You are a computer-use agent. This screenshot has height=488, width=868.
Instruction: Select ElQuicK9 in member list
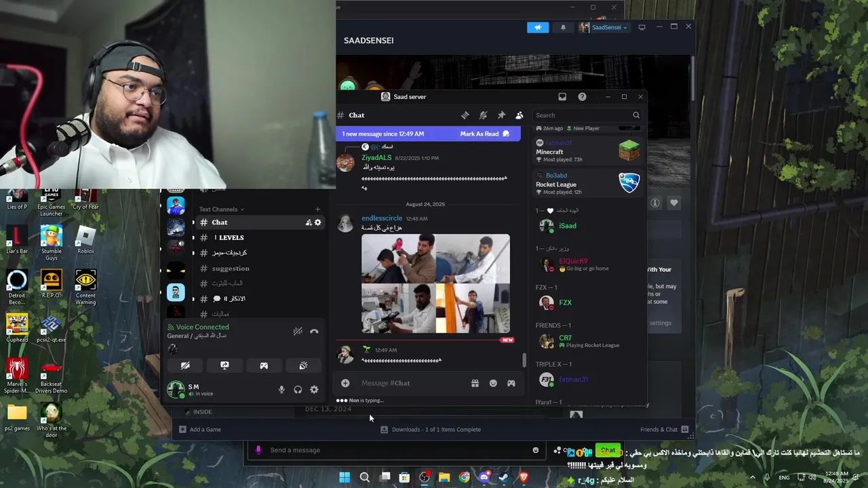click(x=587, y=264)
